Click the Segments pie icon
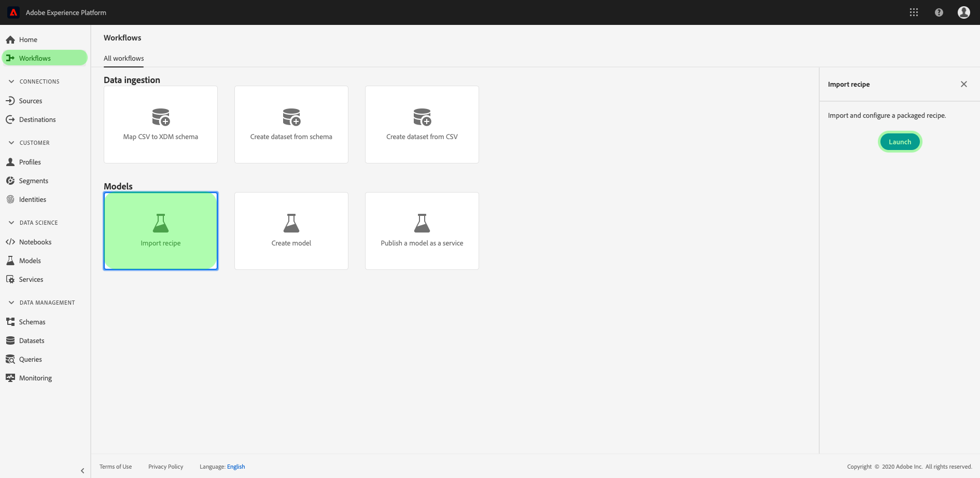This screenshot has height=478, width=980. coord(10,181)
